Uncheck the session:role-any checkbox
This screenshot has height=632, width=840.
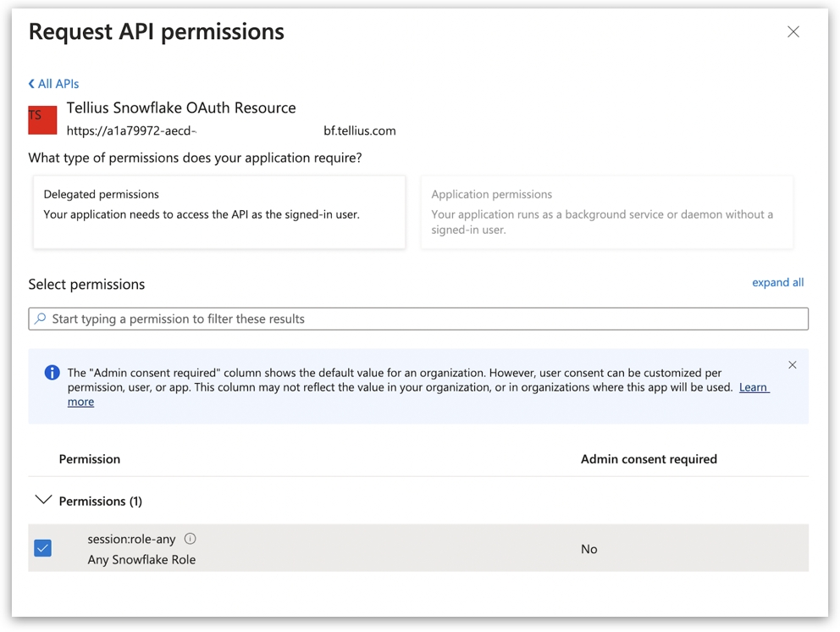click(43, 548)
